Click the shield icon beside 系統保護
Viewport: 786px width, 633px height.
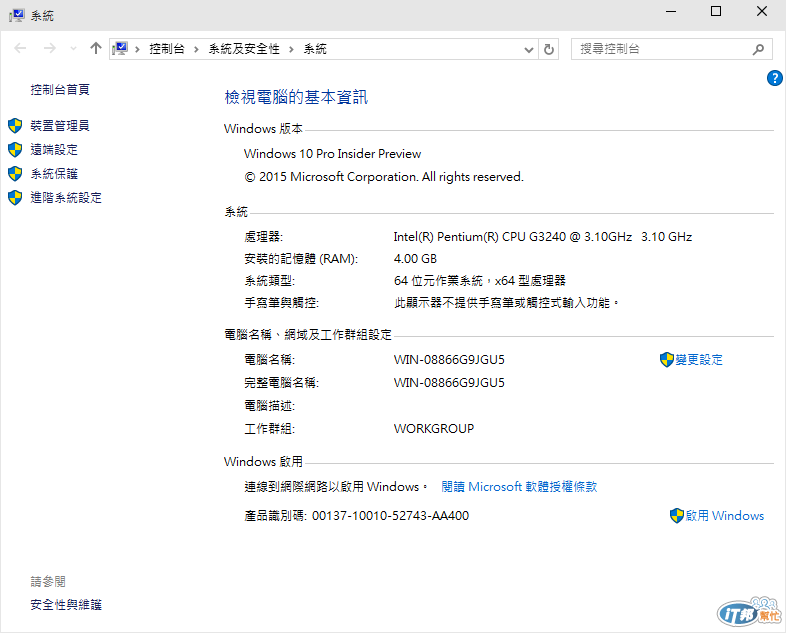pyautogui.click(x=15, y=173)
